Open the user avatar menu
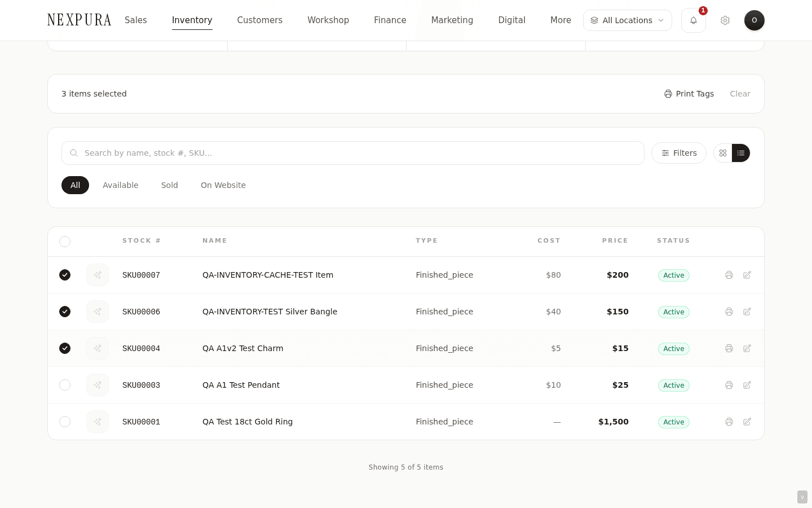The image size is (812, 508). (x=754, y=20)
